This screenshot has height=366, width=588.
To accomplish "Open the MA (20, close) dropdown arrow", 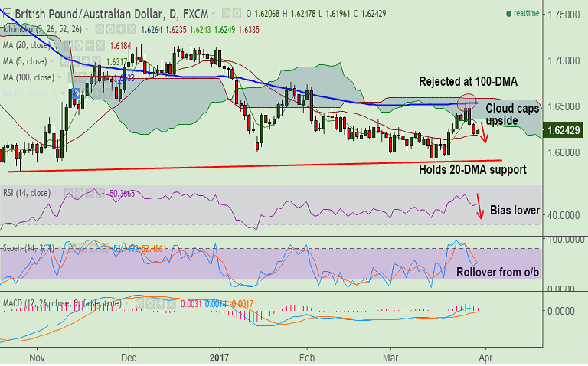I will (x=56, y=46).
